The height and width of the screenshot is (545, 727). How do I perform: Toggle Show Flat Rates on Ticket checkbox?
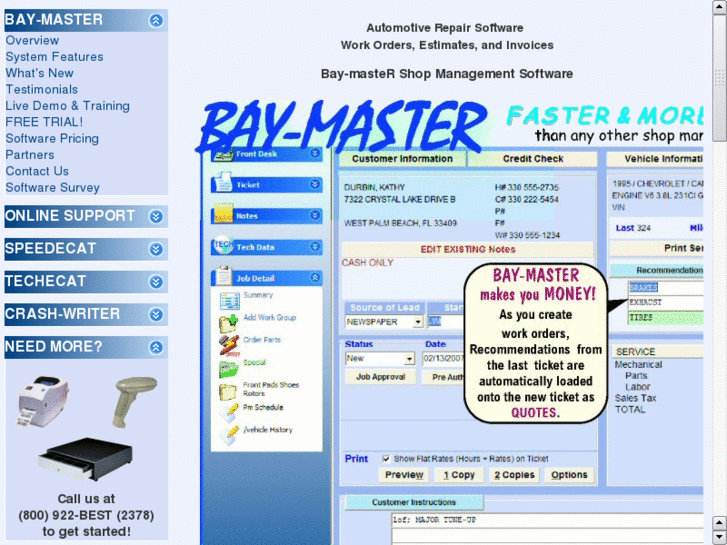386,459
